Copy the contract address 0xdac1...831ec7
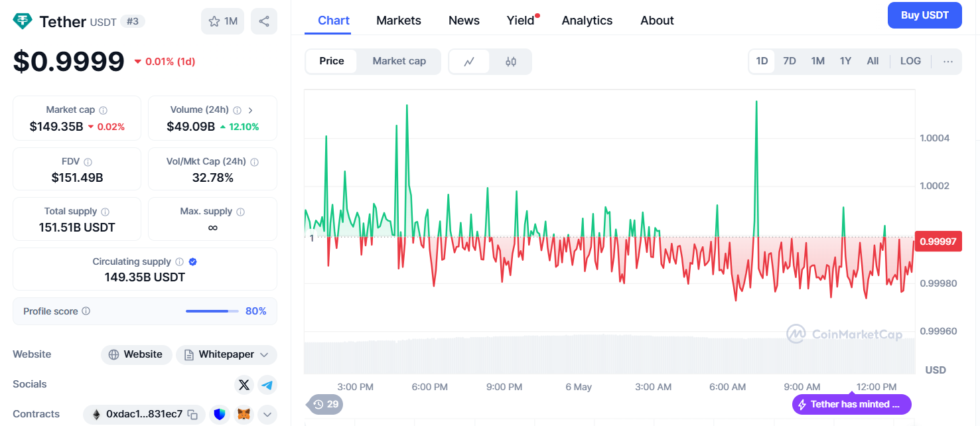This screenshot has width=980, height=426. pos(192,415)
